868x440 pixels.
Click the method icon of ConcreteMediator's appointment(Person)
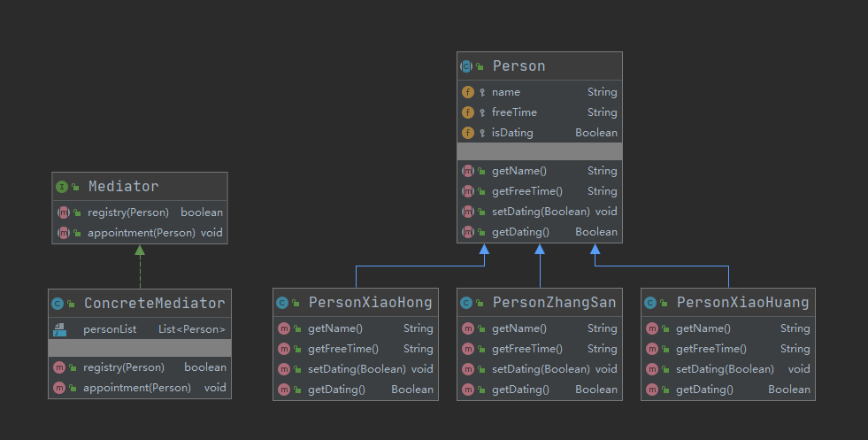59,388
